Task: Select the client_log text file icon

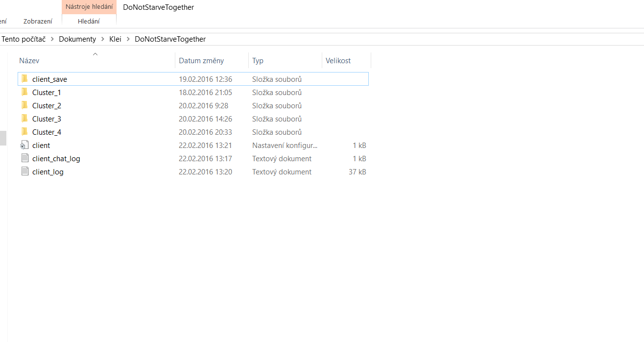Action: coord(24,171)
